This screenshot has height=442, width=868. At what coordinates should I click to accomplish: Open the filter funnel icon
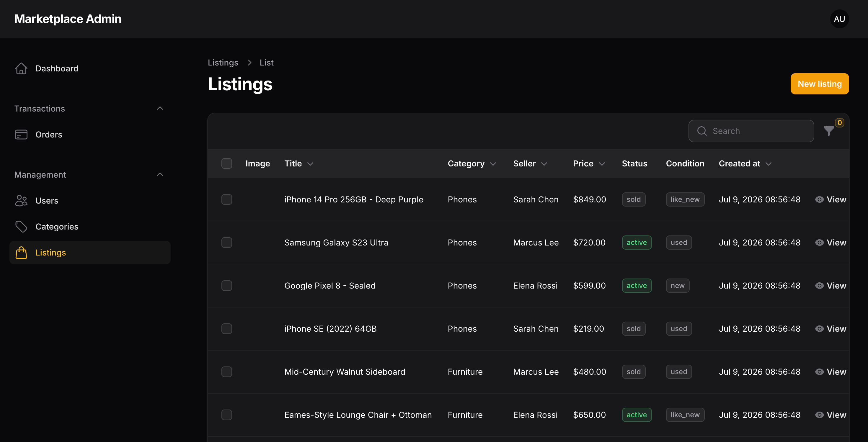pos(828,131)
